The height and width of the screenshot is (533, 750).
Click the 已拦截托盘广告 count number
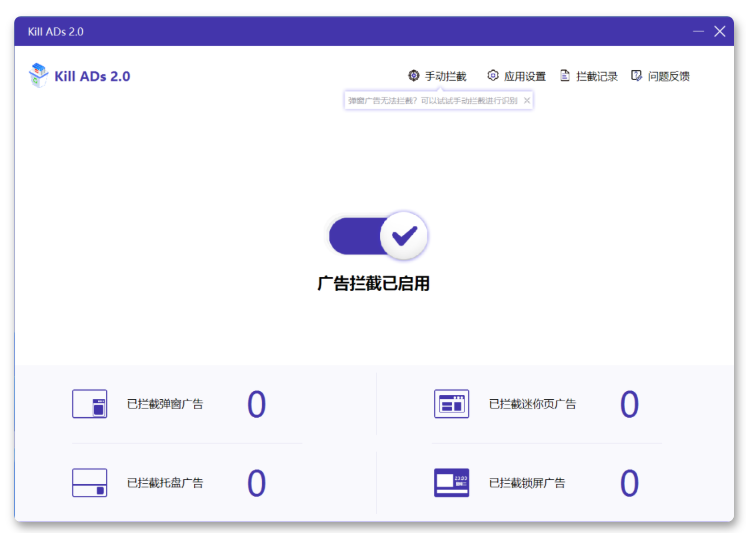[257, 483]
